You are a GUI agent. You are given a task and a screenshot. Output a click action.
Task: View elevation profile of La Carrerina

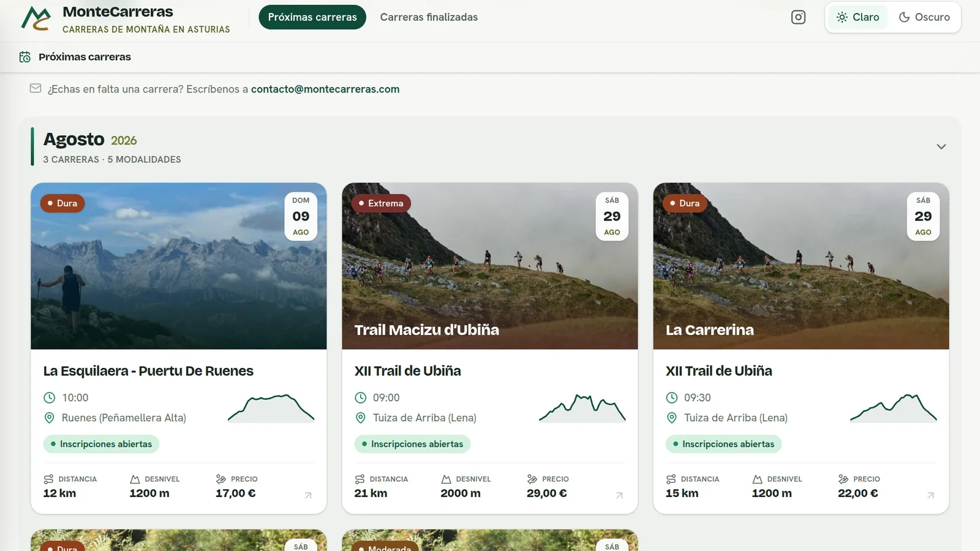[x=893, y=408]
